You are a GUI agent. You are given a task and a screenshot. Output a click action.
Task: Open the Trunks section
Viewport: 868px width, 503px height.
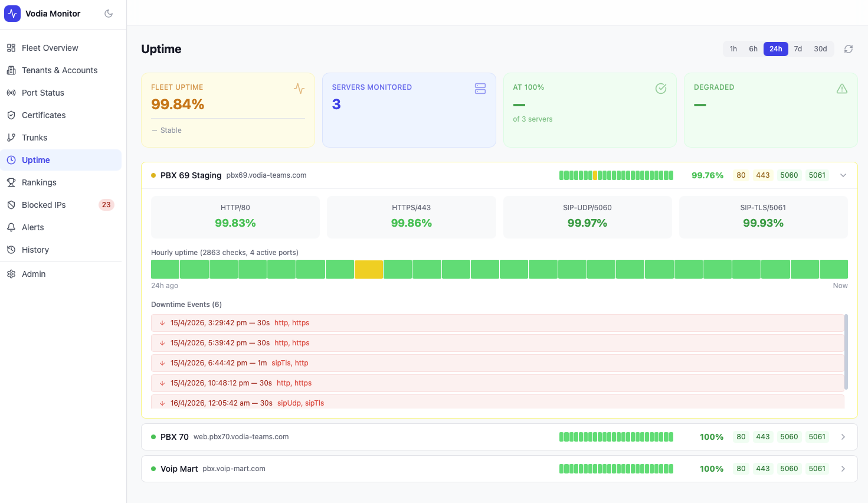pyautogui.click(x=34, y=138)
